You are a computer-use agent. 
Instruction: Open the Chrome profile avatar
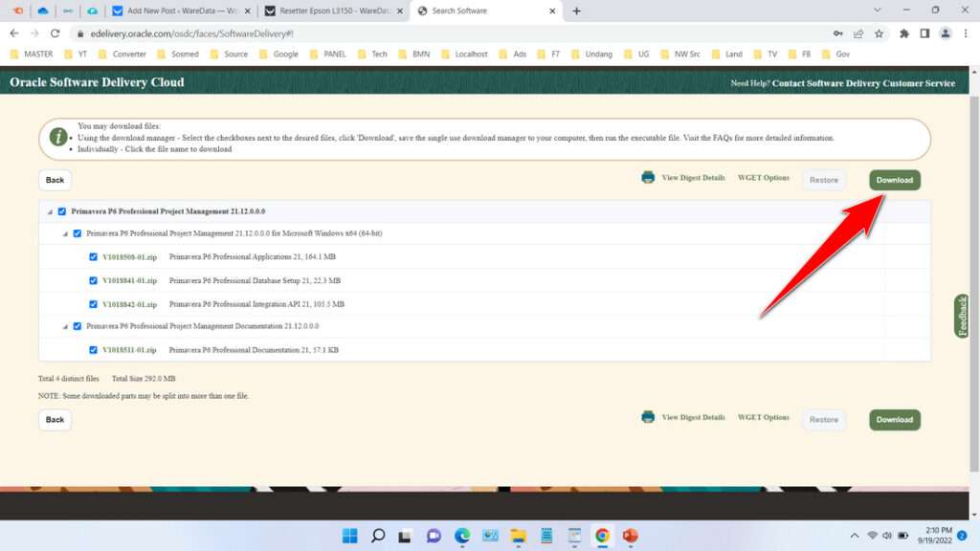tap(945, 33)
